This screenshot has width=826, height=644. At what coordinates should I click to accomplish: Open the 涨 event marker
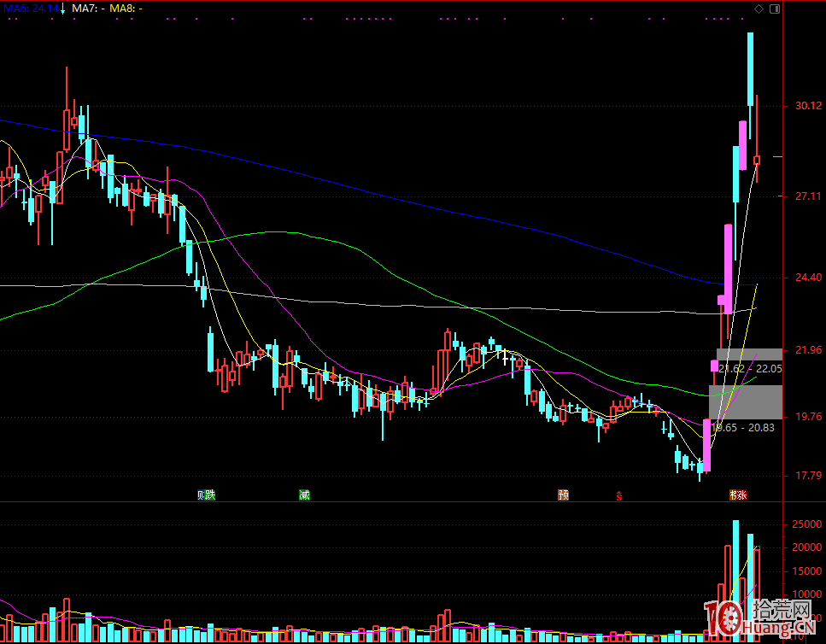point(741,495)
